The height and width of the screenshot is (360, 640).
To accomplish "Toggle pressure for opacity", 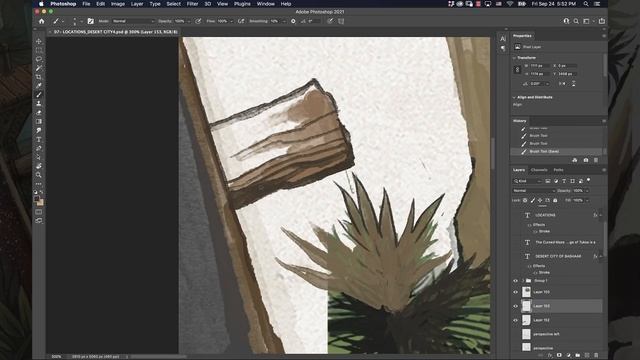I will tap(198, 21).
